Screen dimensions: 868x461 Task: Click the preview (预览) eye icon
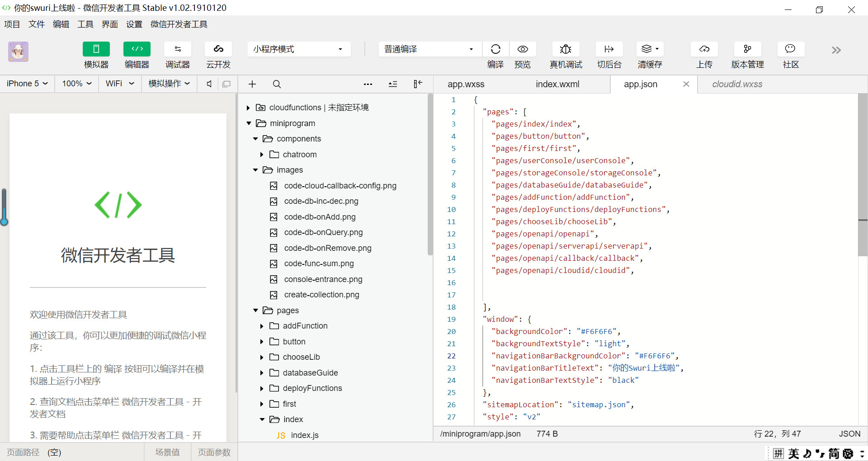pos(523,49)
